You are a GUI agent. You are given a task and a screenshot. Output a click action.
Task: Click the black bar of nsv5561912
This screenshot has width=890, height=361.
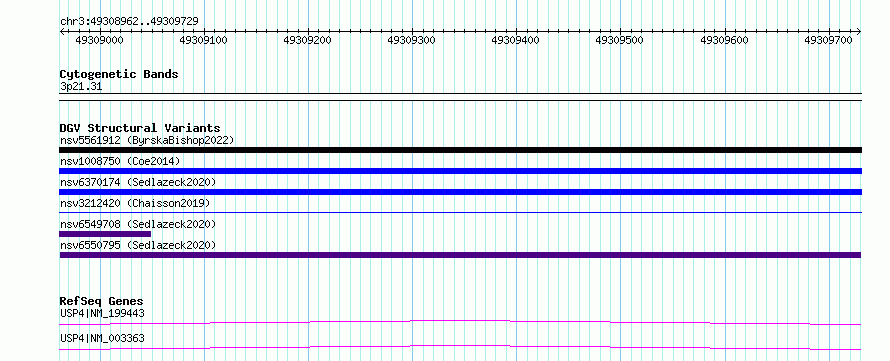pos(460,150)
